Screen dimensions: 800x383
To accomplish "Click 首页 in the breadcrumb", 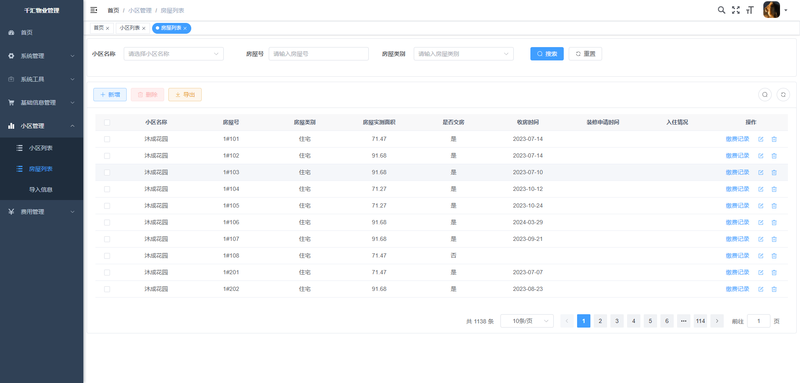I will click(x=113, y=10).
